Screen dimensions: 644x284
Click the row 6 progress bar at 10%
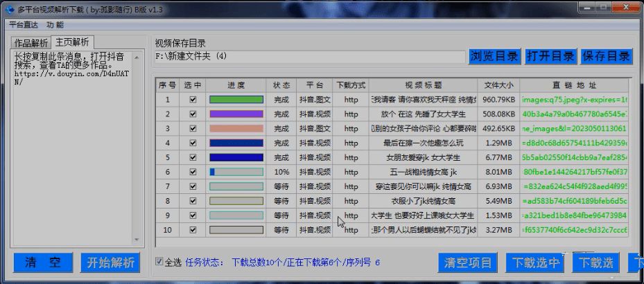[236, 172]
